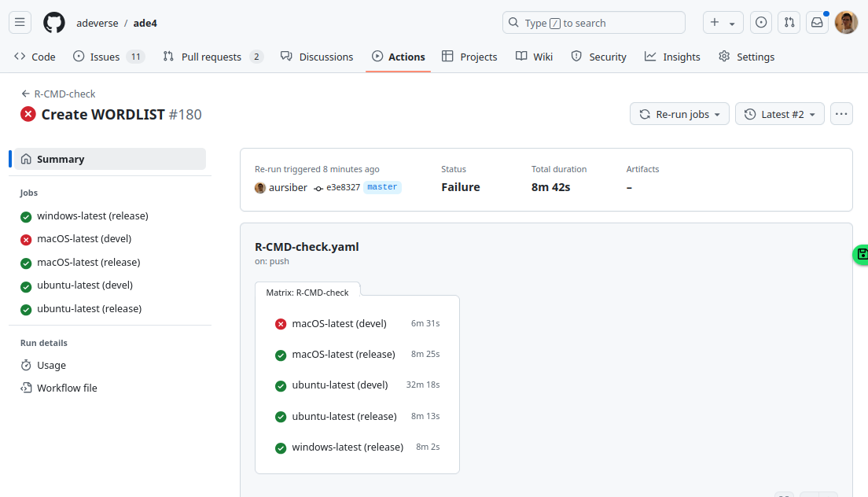The image size is (868, 497).
Task: Click the master branch label
Action: [x=382, y=187]
